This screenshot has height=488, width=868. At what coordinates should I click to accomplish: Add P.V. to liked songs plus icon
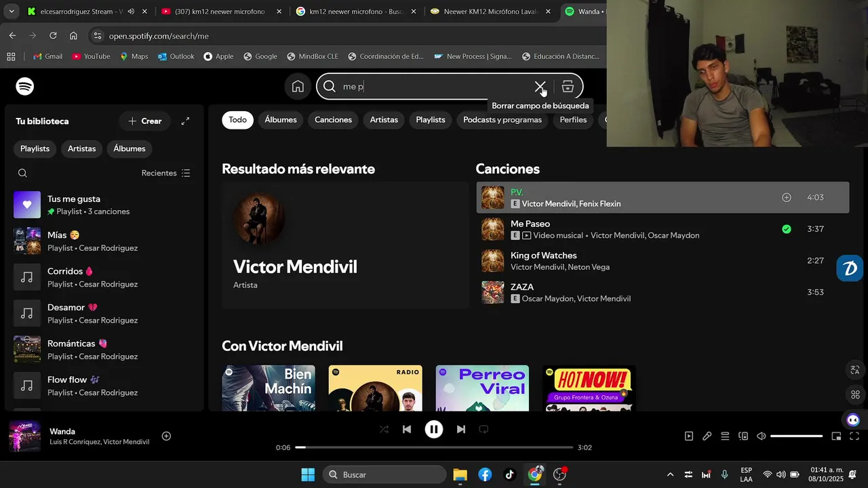(787, 197)
